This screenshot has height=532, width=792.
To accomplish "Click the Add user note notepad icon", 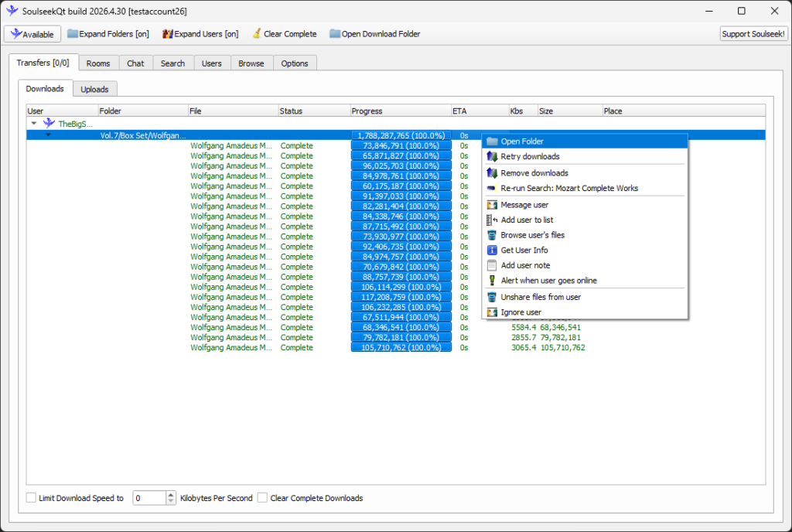I will point(492,265).
